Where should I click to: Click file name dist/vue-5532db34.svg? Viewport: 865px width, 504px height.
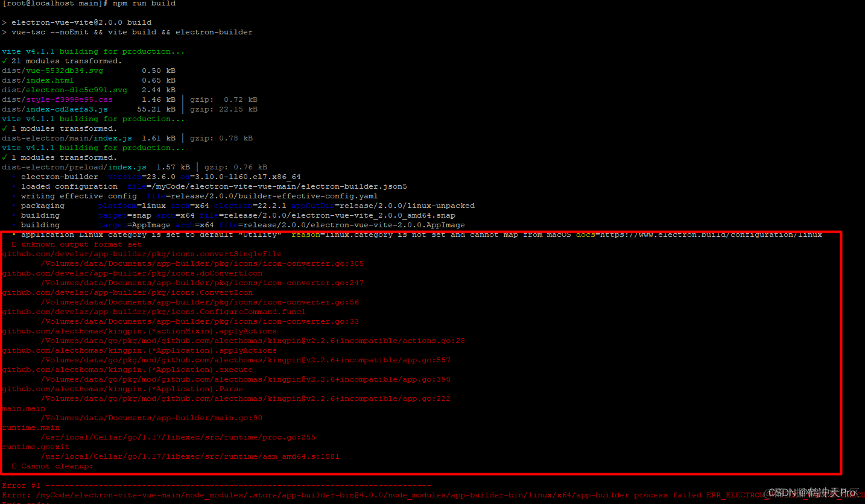click(52, 71)
